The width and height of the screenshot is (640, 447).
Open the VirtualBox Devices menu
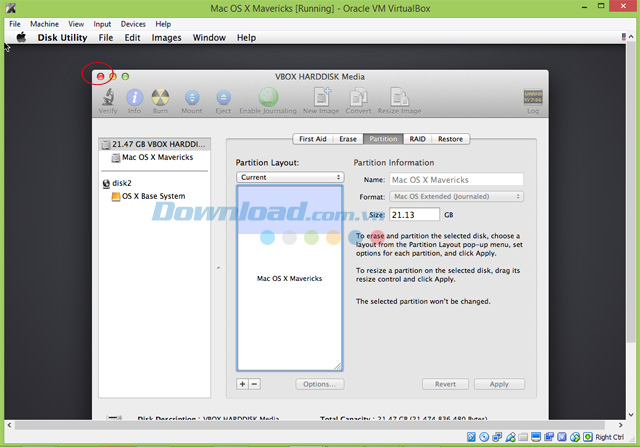coord(133,22)
